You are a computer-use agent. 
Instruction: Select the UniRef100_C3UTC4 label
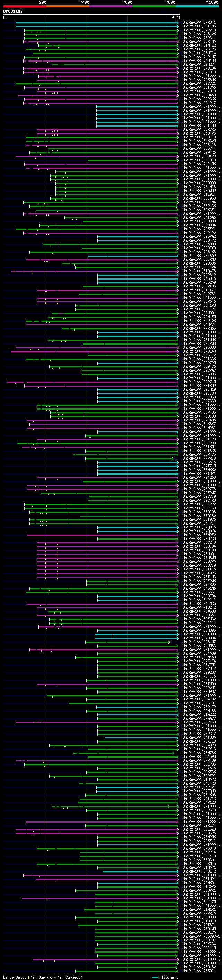point(199,53)
